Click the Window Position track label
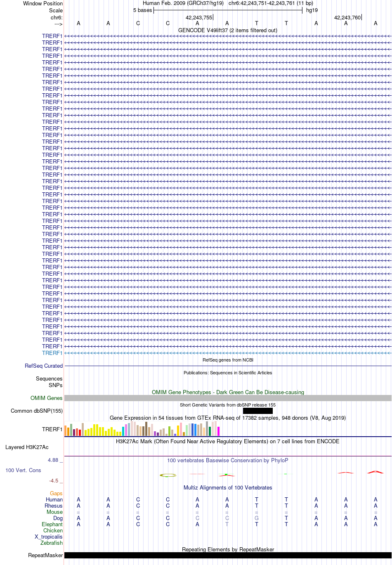 43,3
